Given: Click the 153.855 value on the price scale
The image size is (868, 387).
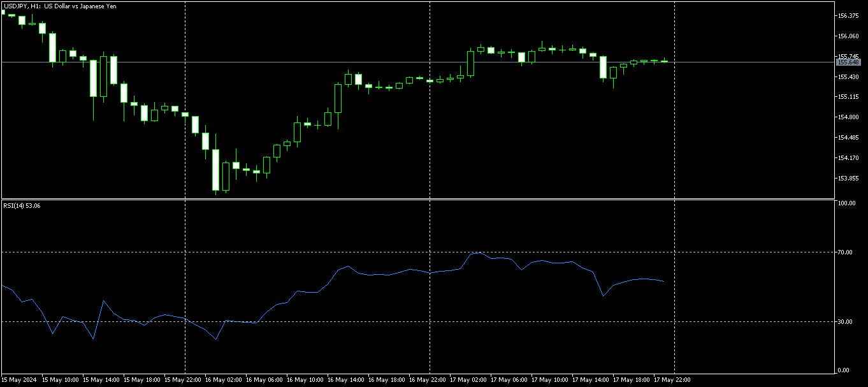Looking at the screenshot, I should coord(848,177).
